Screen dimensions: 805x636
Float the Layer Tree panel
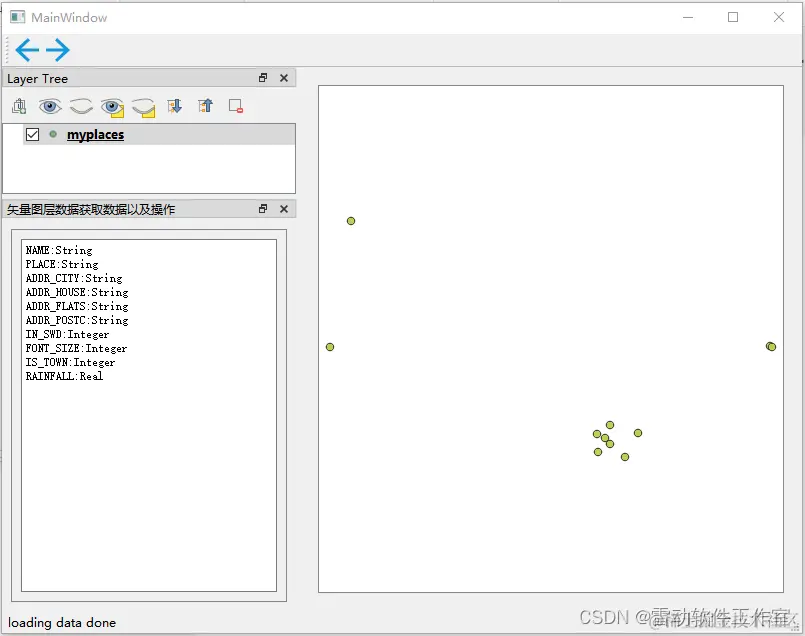coord(263,78)
